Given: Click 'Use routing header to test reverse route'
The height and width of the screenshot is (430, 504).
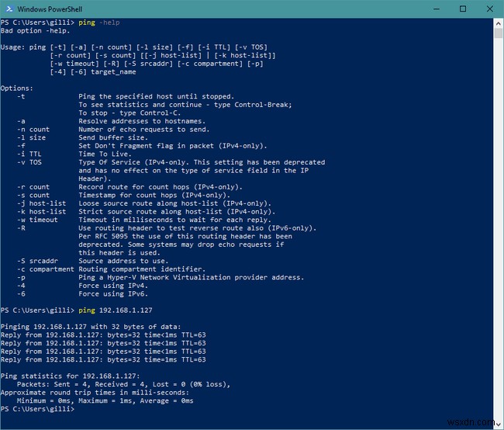Looking at the screenshot, I should [198, 228].
